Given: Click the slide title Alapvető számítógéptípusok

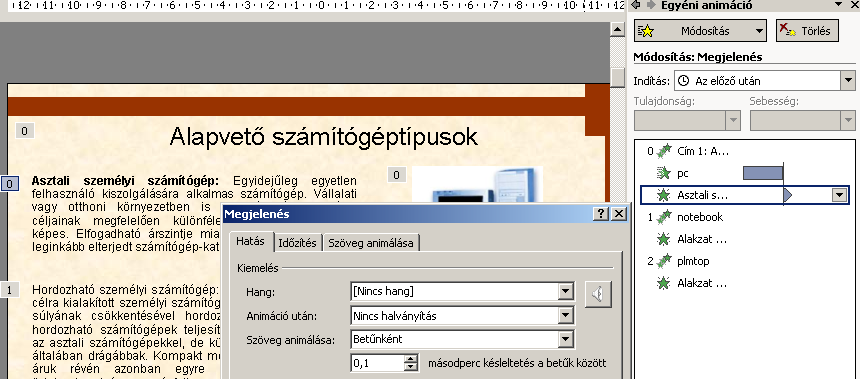Looking at the screenshot, I should [324, 137].
